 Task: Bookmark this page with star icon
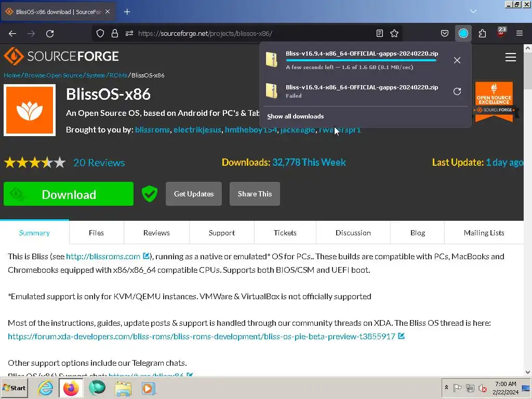point(394,33)
